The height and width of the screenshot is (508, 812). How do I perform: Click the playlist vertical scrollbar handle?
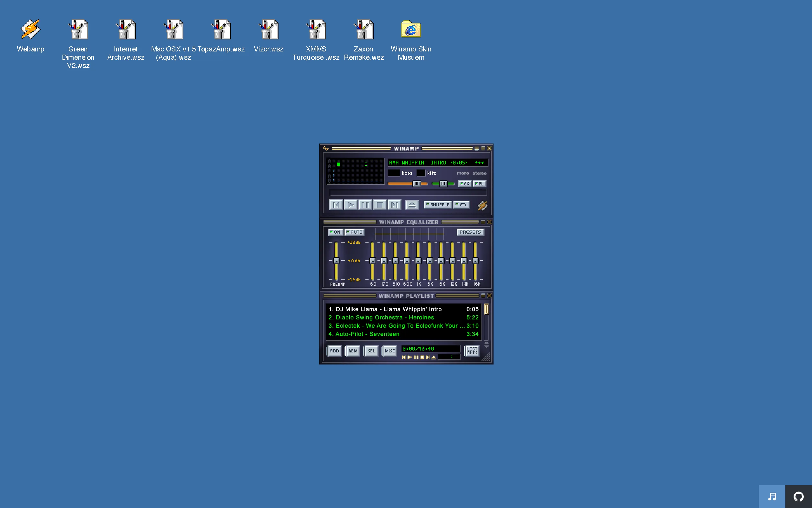coord(486,309)
